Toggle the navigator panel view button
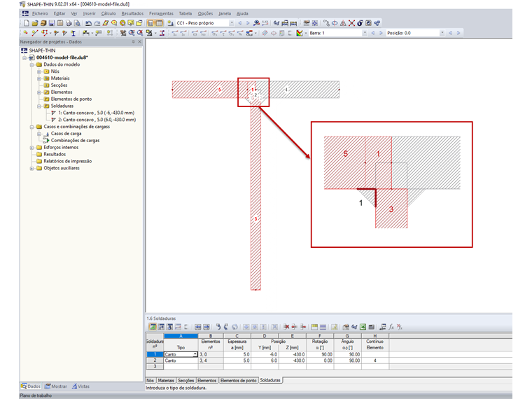The height and width of the screenshot is (399, 532). (150, 23)
